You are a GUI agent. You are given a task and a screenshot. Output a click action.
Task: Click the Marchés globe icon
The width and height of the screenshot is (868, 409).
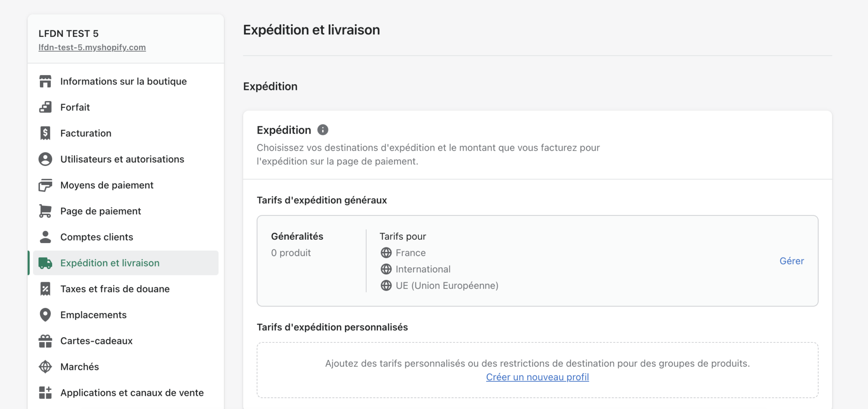(x=45, y=367)
